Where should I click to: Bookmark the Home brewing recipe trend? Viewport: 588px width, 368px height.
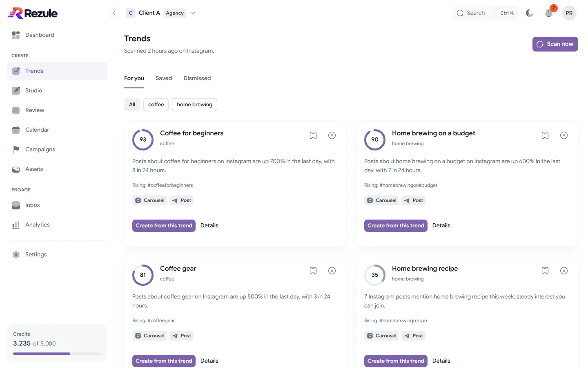coord(545,271)
